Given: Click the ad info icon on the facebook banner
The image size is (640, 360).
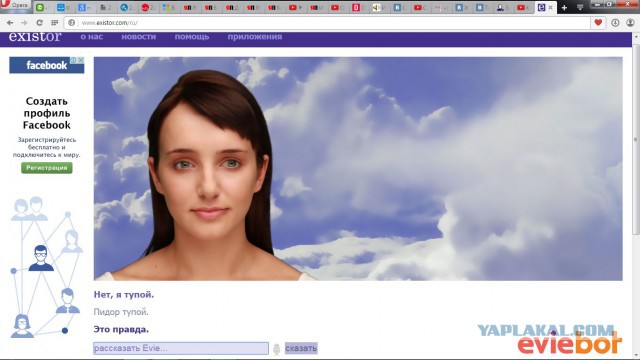Looking at the screenshot, I should point(73,60).
